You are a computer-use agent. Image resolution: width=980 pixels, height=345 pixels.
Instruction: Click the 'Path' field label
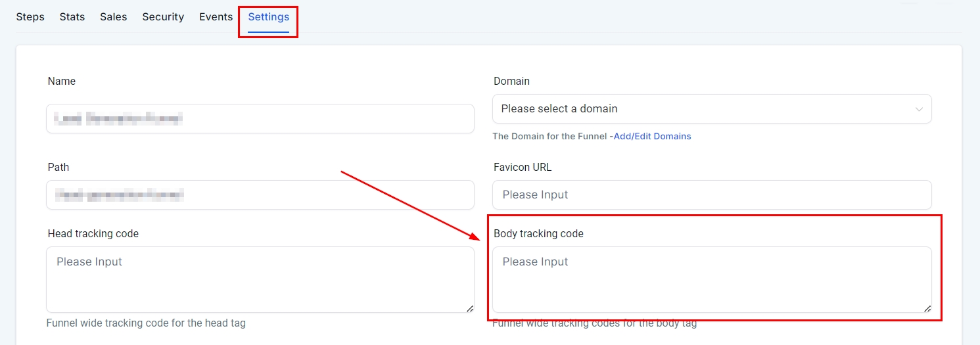tap(58, 168)
